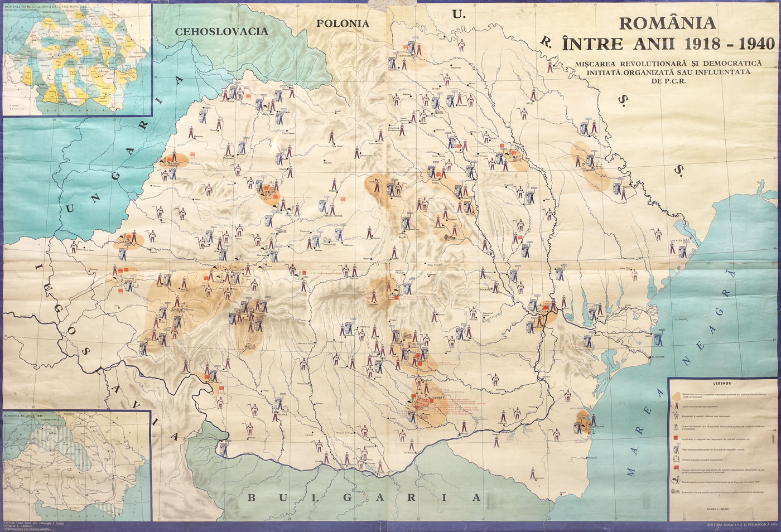Click the ROMÂNIA main title
The width and height of the screenshot is (781, 532).
coord(668,23)
